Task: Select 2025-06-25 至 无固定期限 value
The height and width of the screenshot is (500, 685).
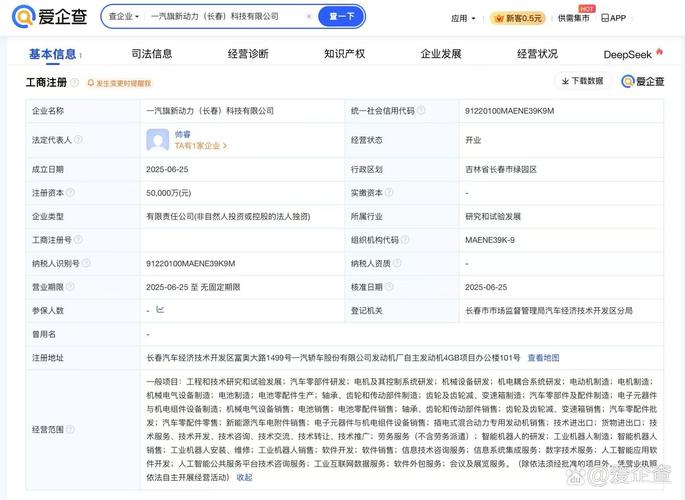Action: (x=193, y=287)
